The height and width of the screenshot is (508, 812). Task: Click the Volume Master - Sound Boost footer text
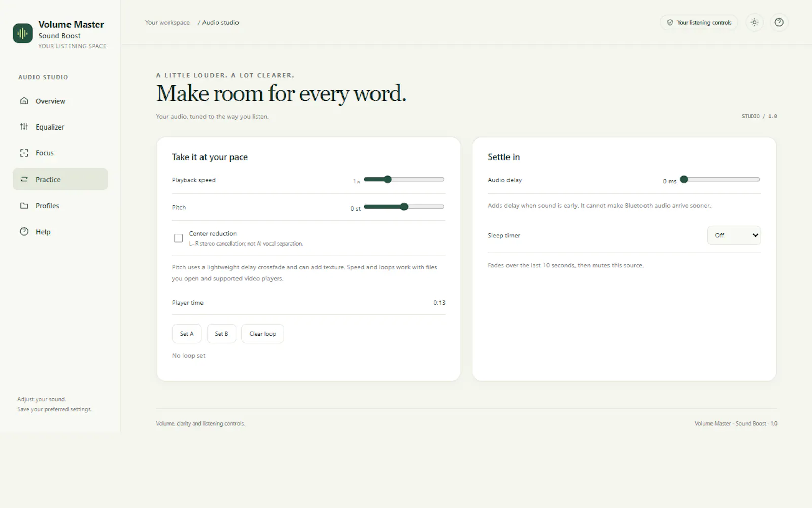(x=736, y=423)
